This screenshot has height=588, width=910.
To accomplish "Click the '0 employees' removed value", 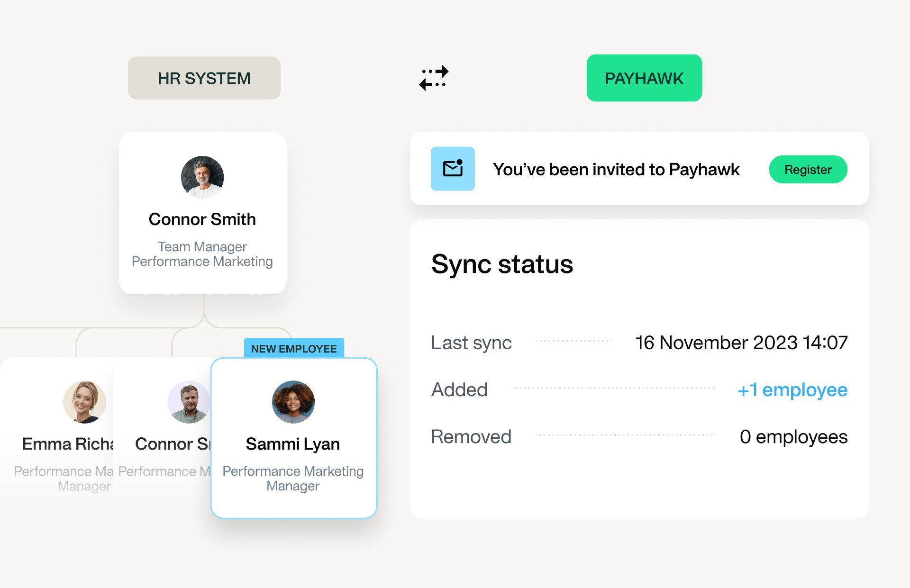I will [793, 437].
